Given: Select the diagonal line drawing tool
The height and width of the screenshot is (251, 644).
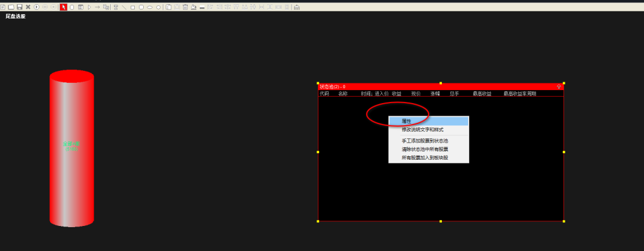Looking at the screenshot, I should pos(124,7).
